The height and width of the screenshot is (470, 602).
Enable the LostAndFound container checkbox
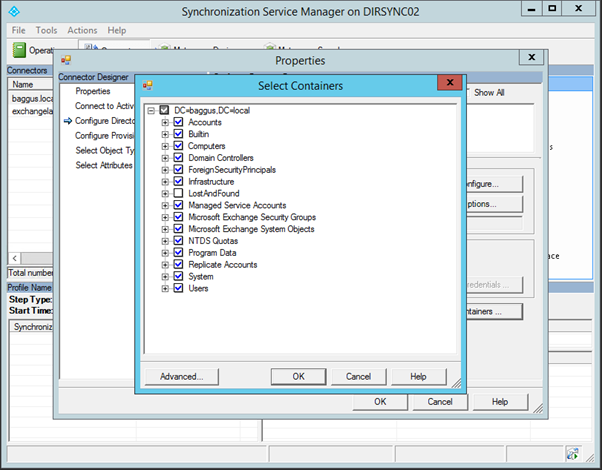[x=178, y=194]
